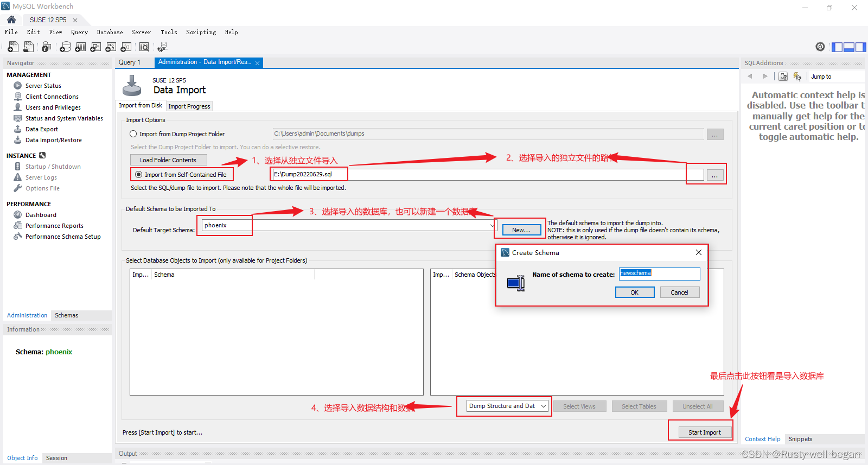Screen dimensions: 868x465
Task: Close the SUSE 12 SP5 connection tab
Action: click(75, 20)
